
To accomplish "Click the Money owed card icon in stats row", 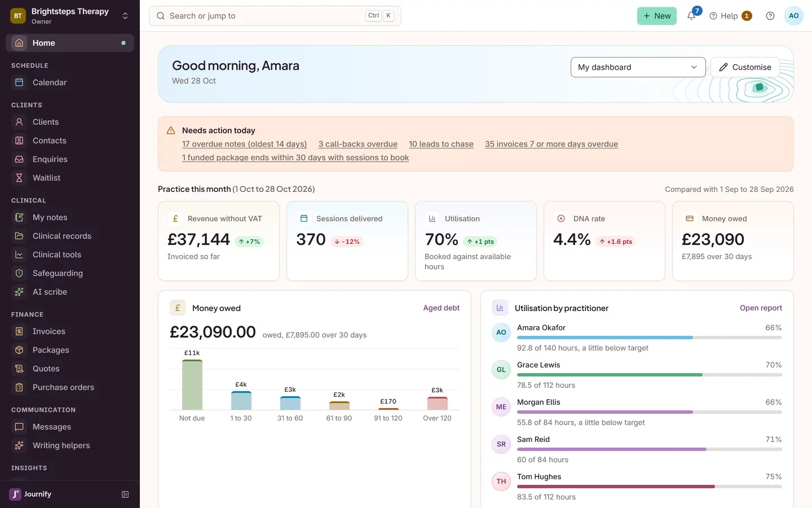I will [x=690, y=218].
